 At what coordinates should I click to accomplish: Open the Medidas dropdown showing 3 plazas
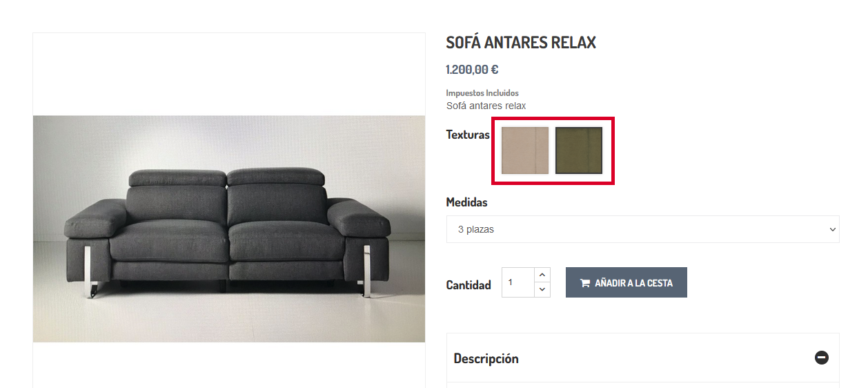pos(642,229)
